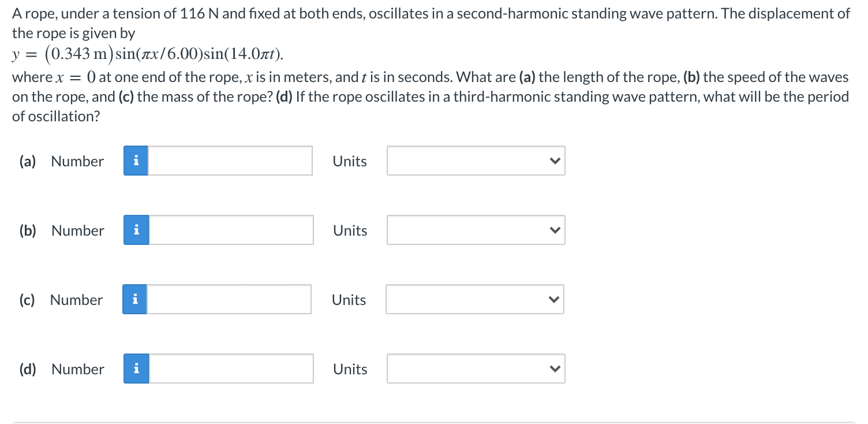Click the chevron arrow in part (c) units

(x=553, y=300)
